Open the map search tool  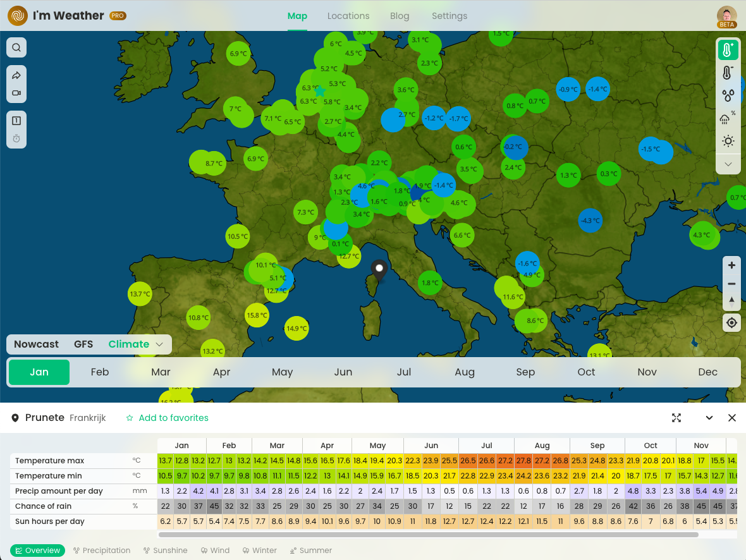click(x=16, y=47)
